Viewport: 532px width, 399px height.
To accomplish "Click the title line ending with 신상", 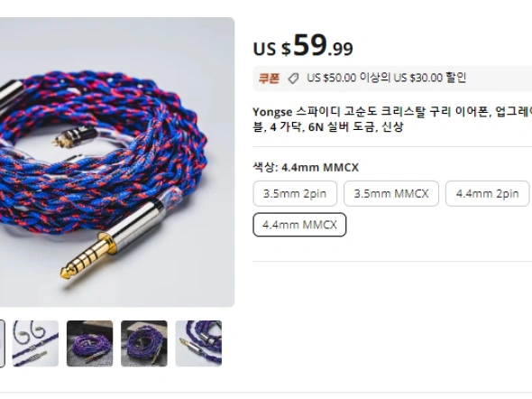I will click(328, 127).
